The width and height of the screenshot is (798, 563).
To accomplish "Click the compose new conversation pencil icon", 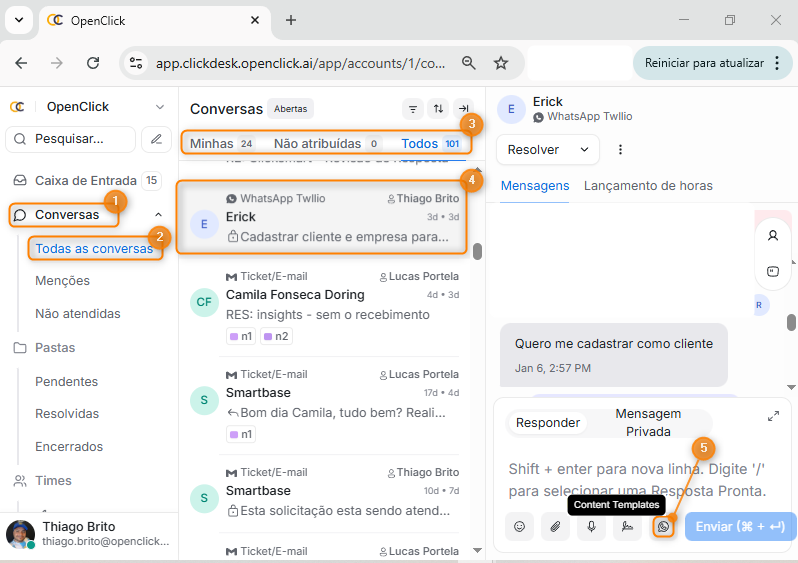I will click(156, 139).
